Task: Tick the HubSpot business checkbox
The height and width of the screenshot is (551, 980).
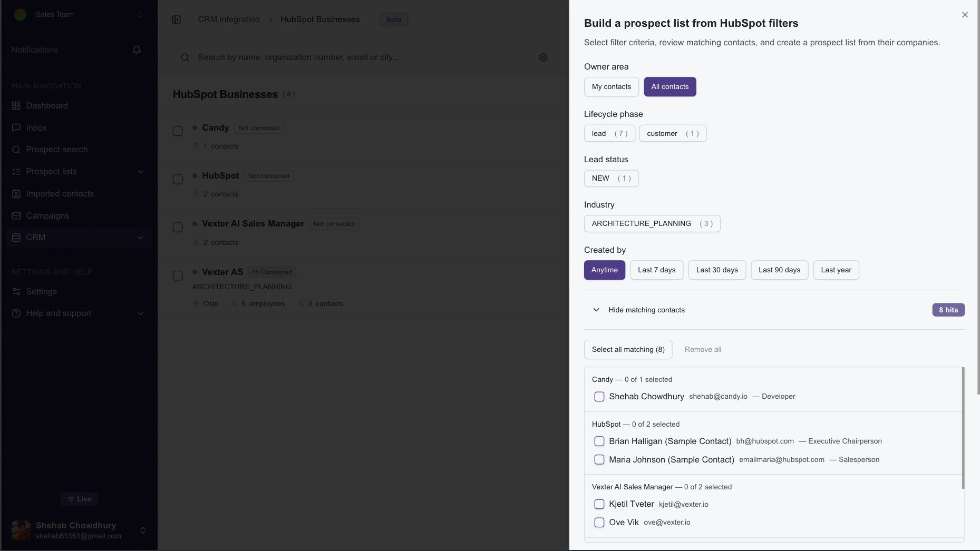Action: (178, 180)
